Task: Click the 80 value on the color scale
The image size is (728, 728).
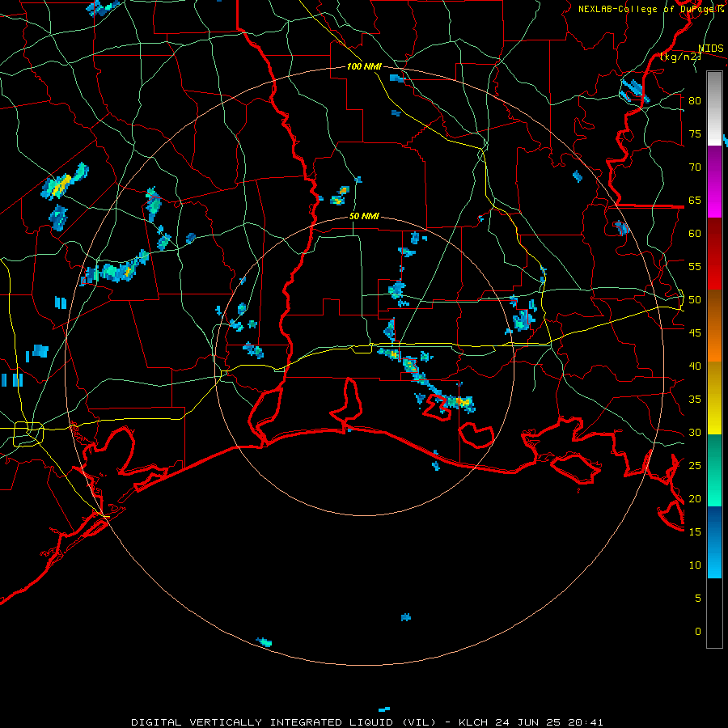Action: (695, 101)
